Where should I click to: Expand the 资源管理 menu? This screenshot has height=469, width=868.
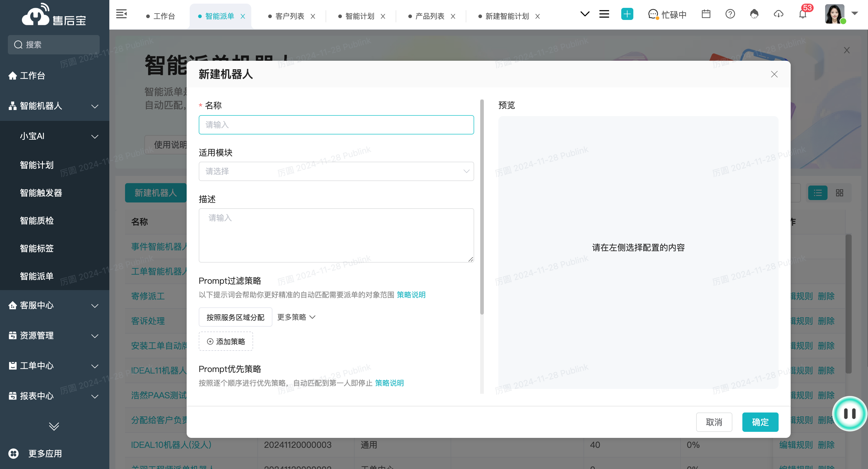click(95, 336)
